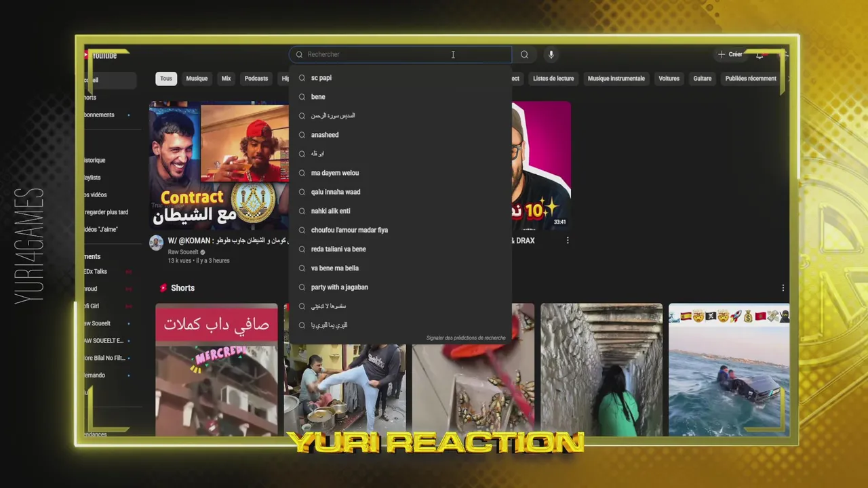The height and width of the screenshot is (488, 868).
Task: Choose the 'qalu innaha waad' suggestion
Action: [x=400, y=192]
